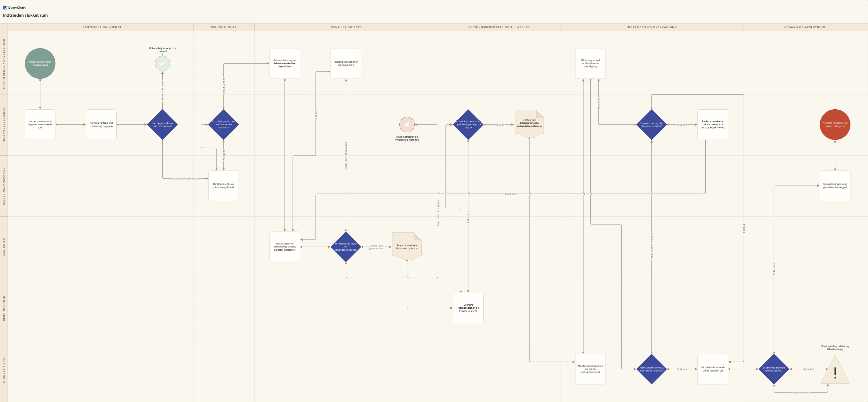
Task: Select the red Annullér tilladelsen end circle
Action: (835, 124)
